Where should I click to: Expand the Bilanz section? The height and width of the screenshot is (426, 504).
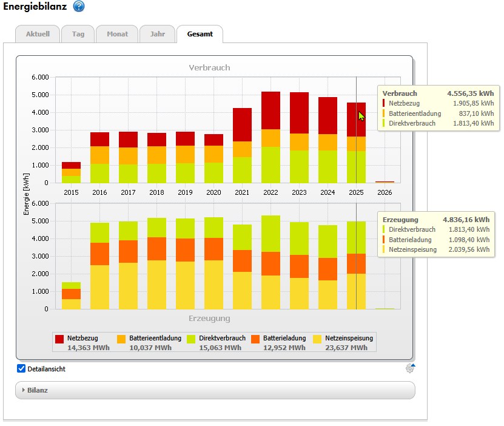tap(38, 390)
